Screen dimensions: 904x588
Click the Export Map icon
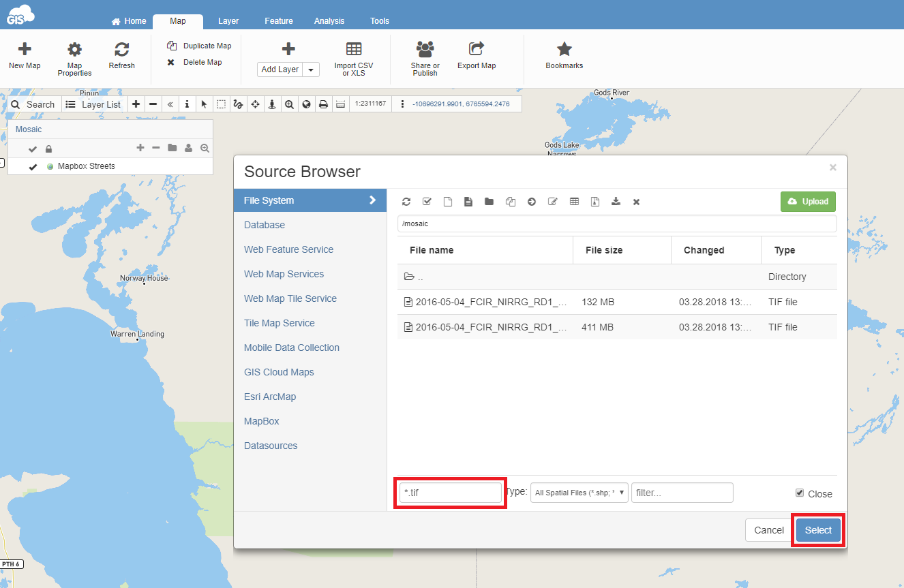pyautogui.click(x=477, y=48)
